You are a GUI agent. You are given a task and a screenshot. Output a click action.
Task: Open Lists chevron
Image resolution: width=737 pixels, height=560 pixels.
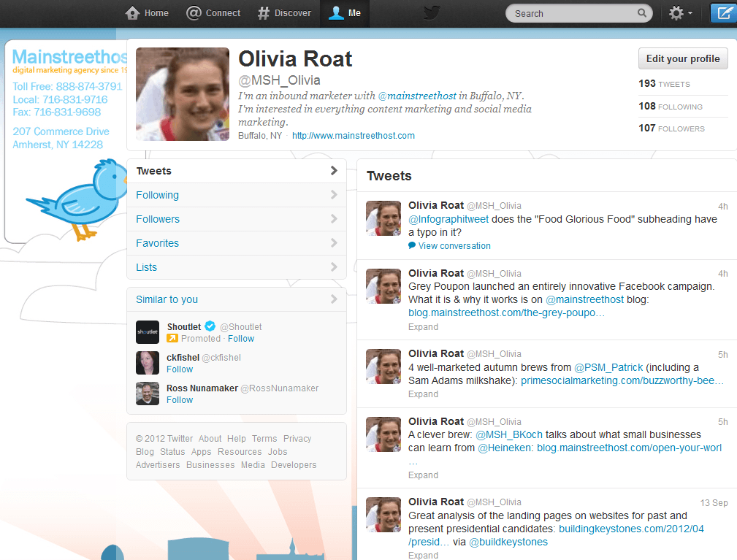pos(334,266)
